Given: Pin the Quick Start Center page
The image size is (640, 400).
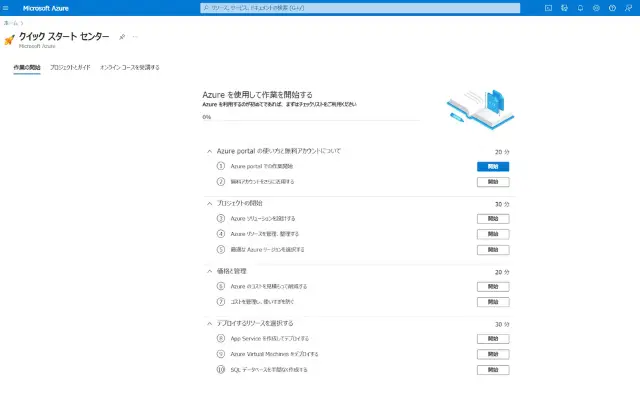Looking at the screenshot, I should (122, 37).
